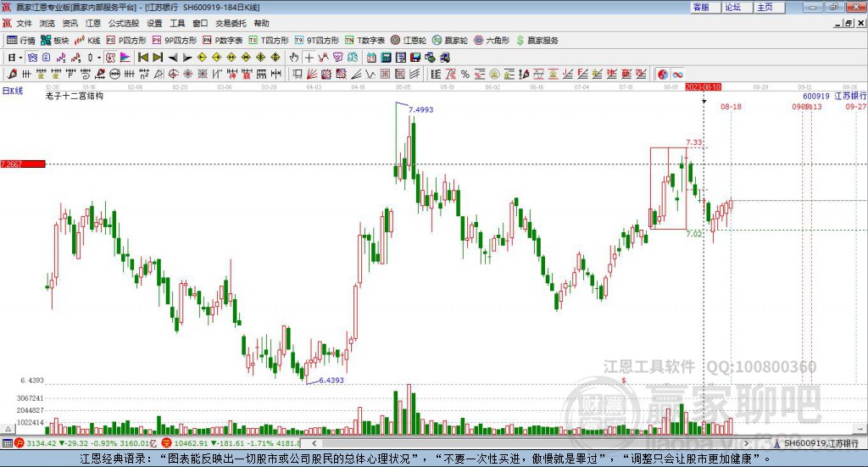Jump to first bar with green skip-back icon

(143, 58)
